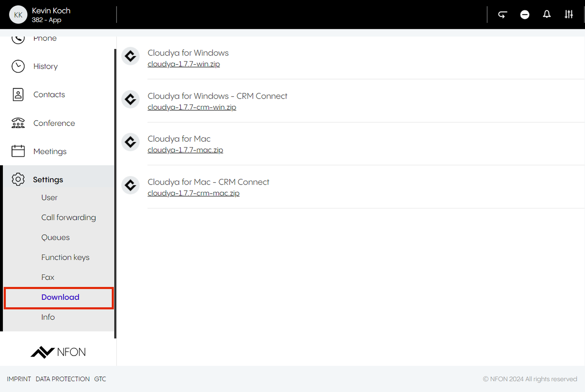Image resolution: width=585 pixels, height=392 pixels.
Task: Open the Info submenu item
Action: (x=48, y=317)
